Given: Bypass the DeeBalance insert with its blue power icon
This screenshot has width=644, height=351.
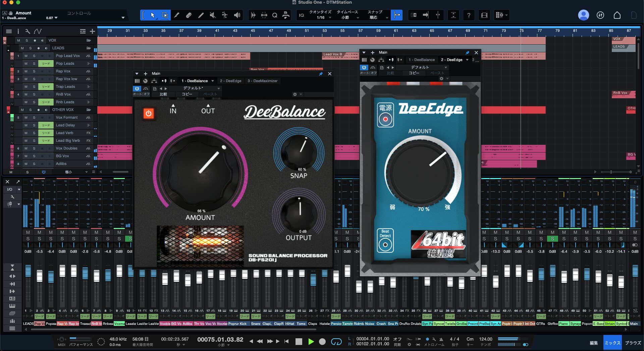Looking at the screenshot, I should click(137, 89).
